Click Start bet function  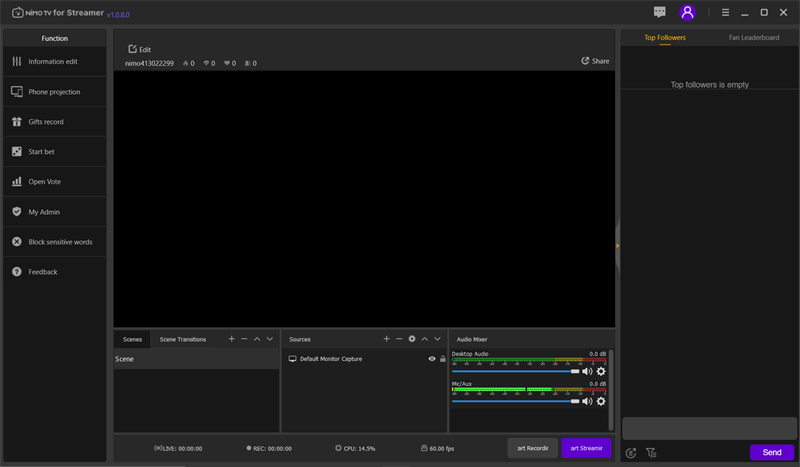55,152
